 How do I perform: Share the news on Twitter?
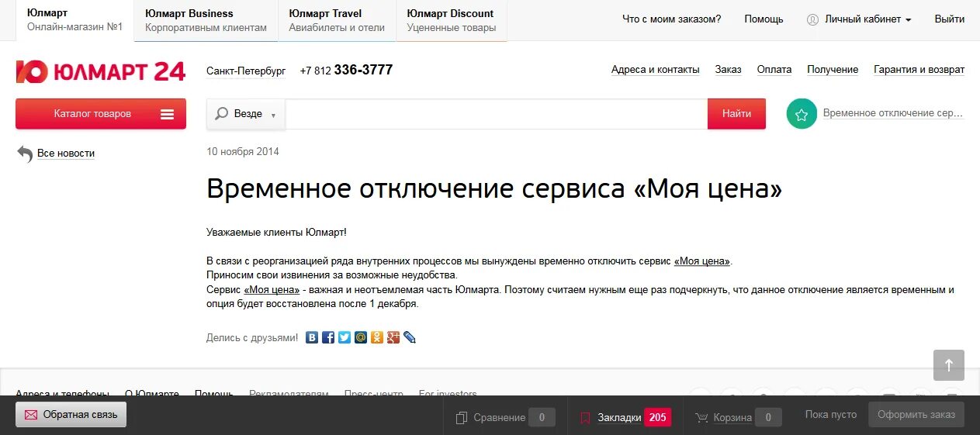(x=345, y=337)
